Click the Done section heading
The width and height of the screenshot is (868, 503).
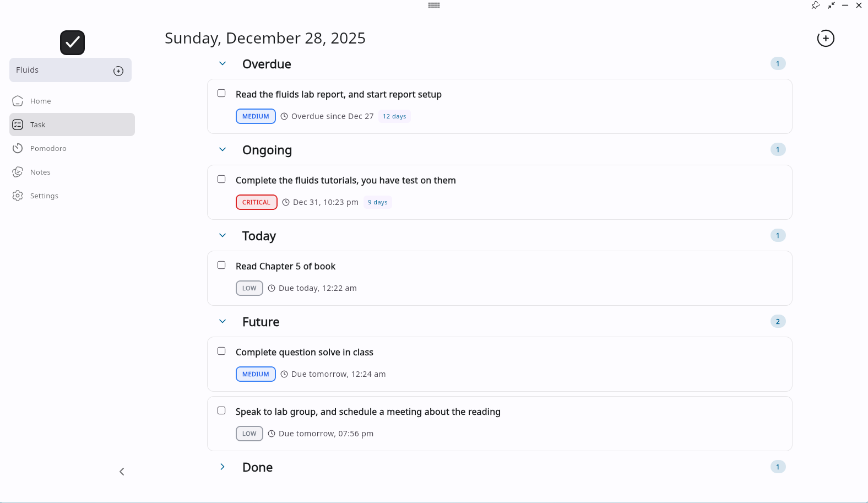(258, 467)
